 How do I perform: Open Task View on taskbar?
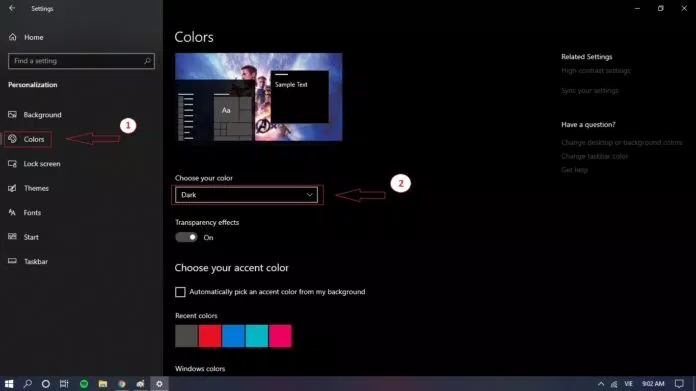click(x=64, y=383)
